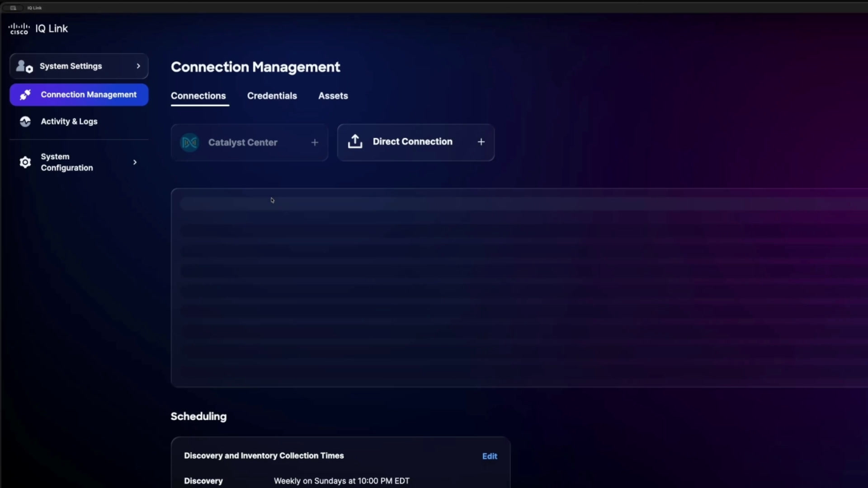Click the Direct Connection card
This screenshot has width=868, height=488.
coord(416,143)
